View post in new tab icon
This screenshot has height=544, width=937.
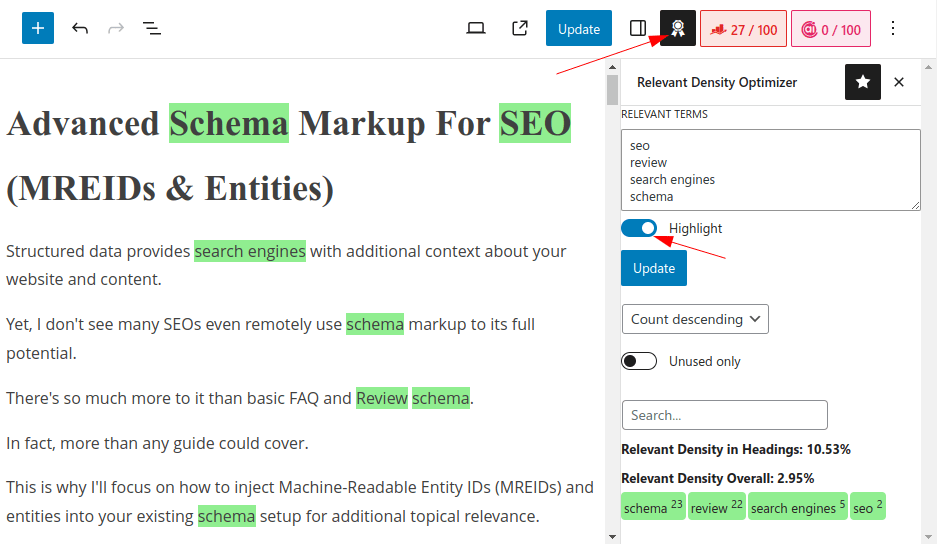pyautogui.click(x=520, y=28)
